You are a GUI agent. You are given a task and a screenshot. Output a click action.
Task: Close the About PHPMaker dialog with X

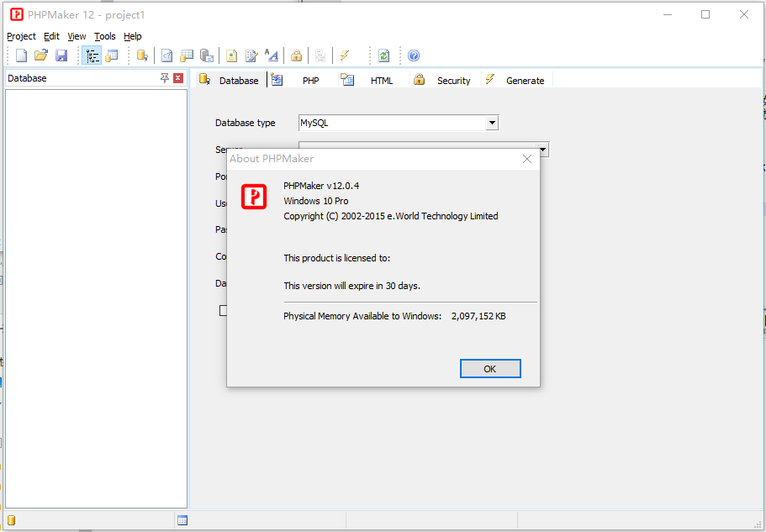527,159
